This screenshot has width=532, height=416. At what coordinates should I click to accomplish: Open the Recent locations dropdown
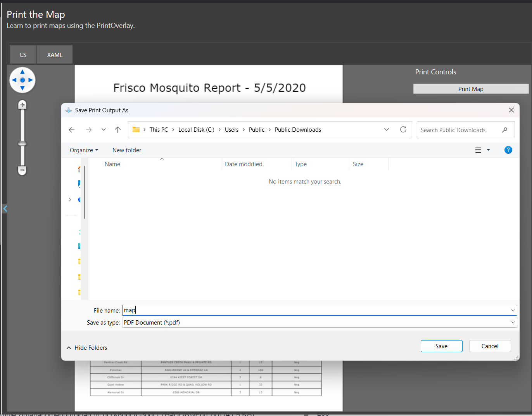point(104,130)
